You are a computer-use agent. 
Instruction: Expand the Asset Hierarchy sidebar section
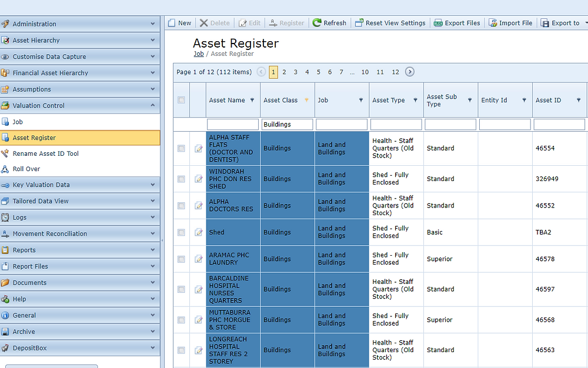(80, 40)
